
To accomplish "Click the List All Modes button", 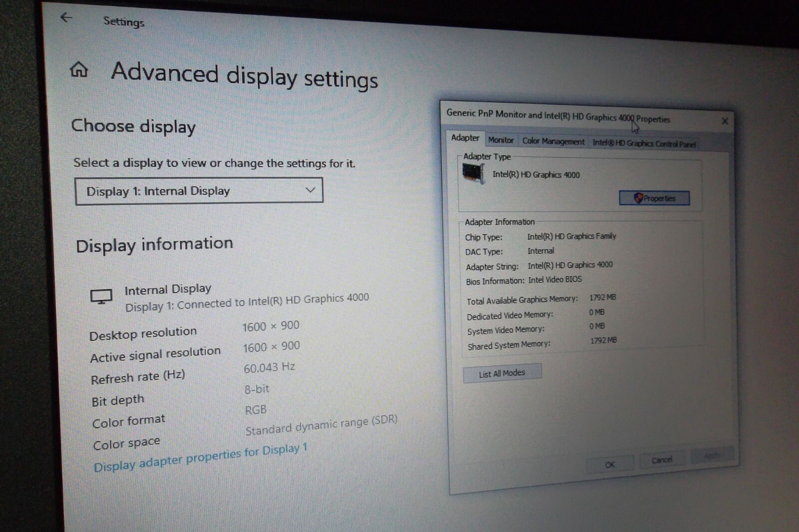I will [x=502, y=373].
